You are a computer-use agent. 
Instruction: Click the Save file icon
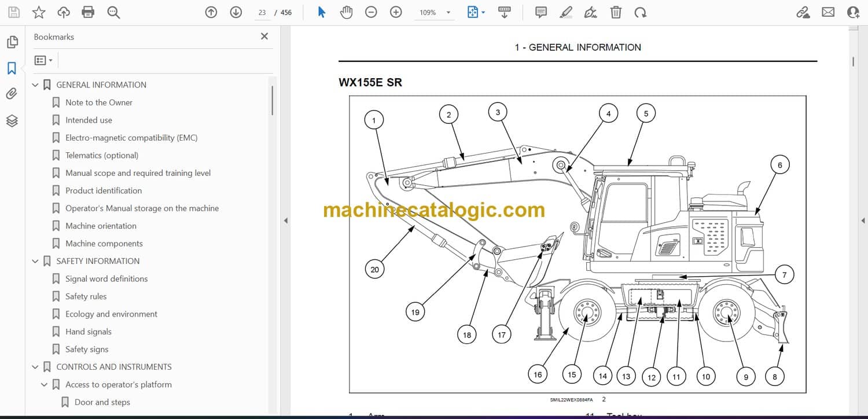click(x=14, y=12)
